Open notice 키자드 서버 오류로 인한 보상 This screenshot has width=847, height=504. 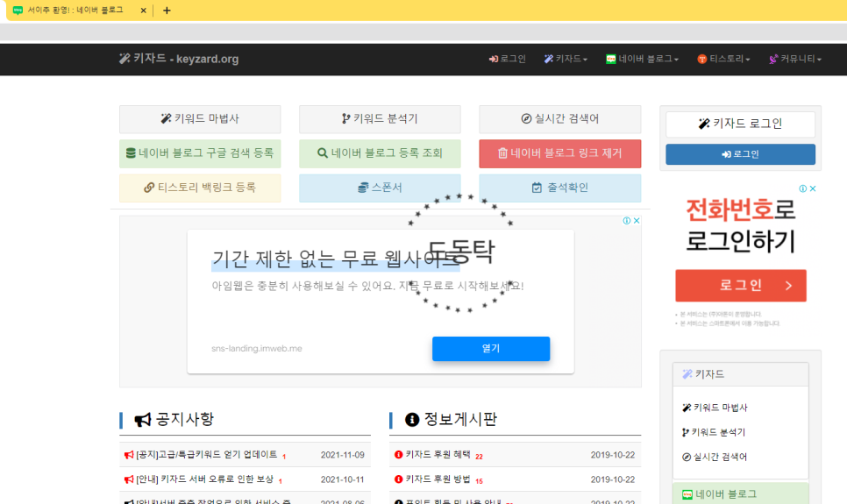(204, 479)
